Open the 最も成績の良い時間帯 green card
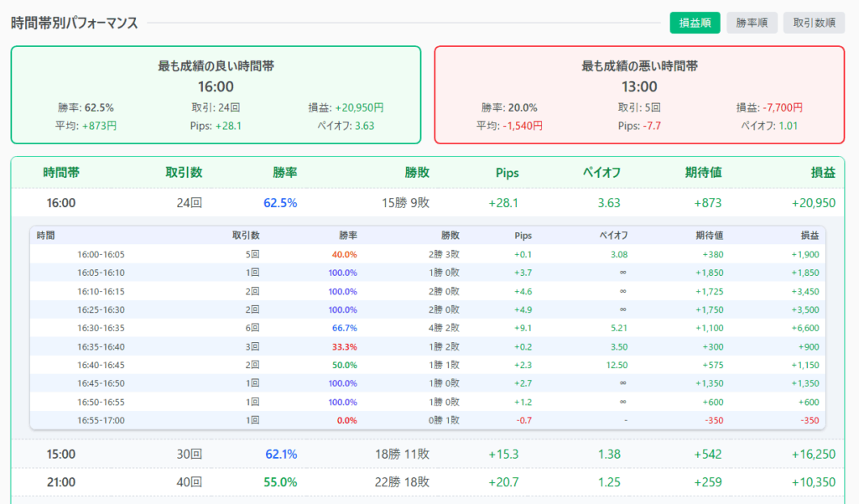 coord(216,95)
